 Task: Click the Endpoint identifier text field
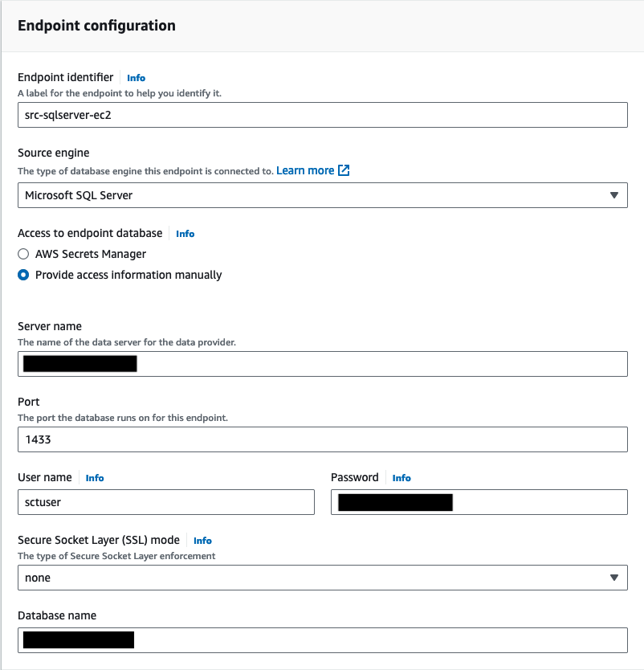(321, 115)
